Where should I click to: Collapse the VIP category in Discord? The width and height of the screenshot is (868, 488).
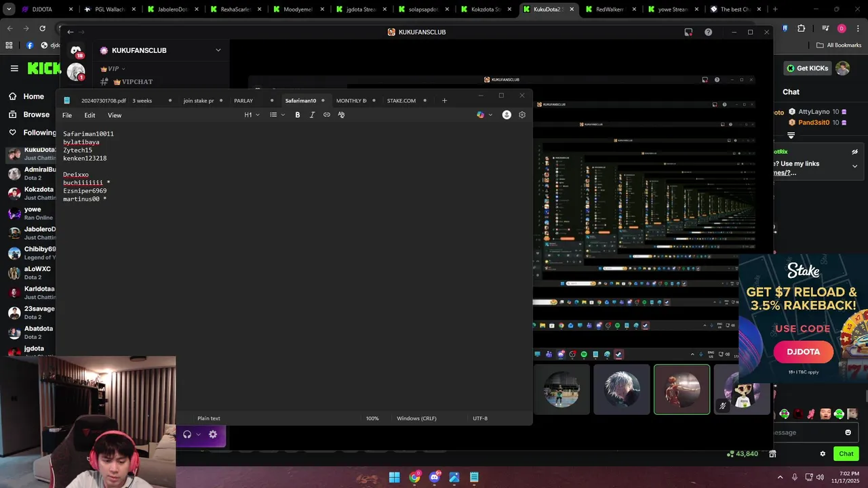coord(113,68)
